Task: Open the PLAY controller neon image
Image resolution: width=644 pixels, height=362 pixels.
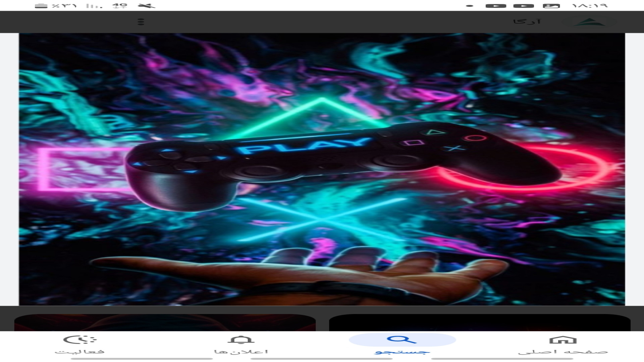Action: coord(322,169)
